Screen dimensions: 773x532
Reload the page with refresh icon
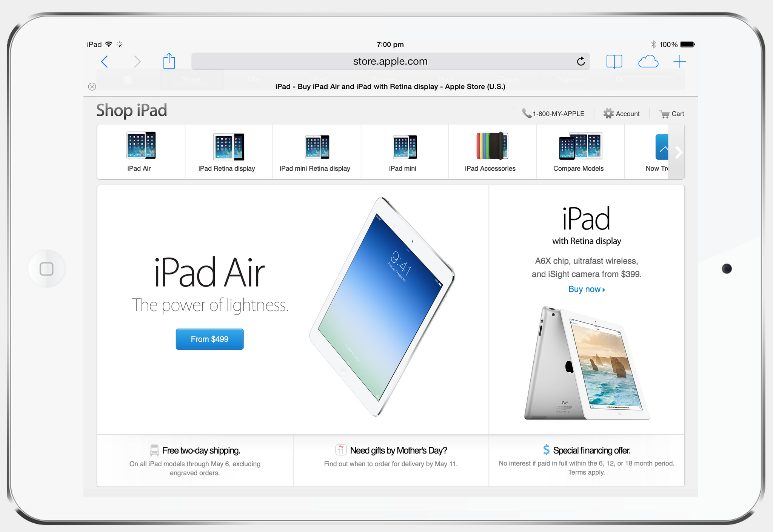pyautogui.click(x=581, y=62)
